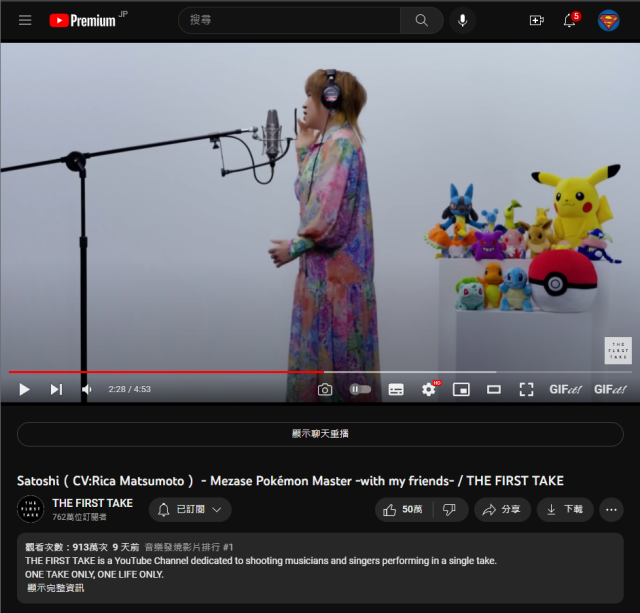Show the chat replay
This screenshot has width=640, height=613.
tap(320, 434)
